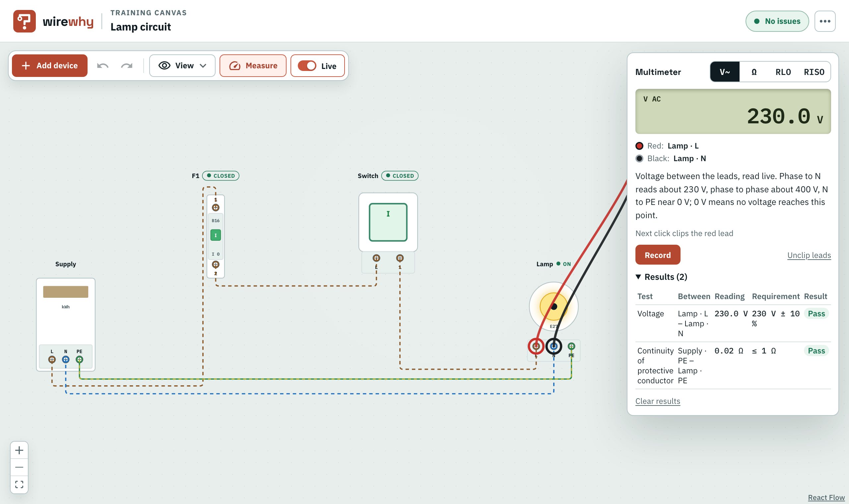
Task: Toggle the wall Switch rocker
Action: [x=388, y=222]
